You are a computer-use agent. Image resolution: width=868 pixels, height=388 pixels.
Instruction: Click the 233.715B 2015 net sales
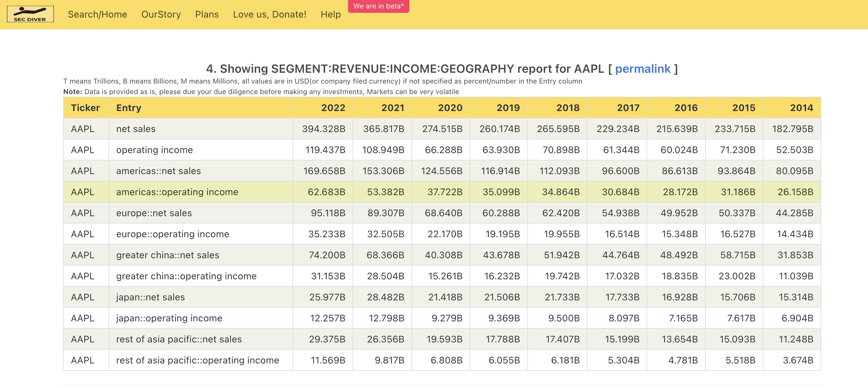tap(735, 129)
